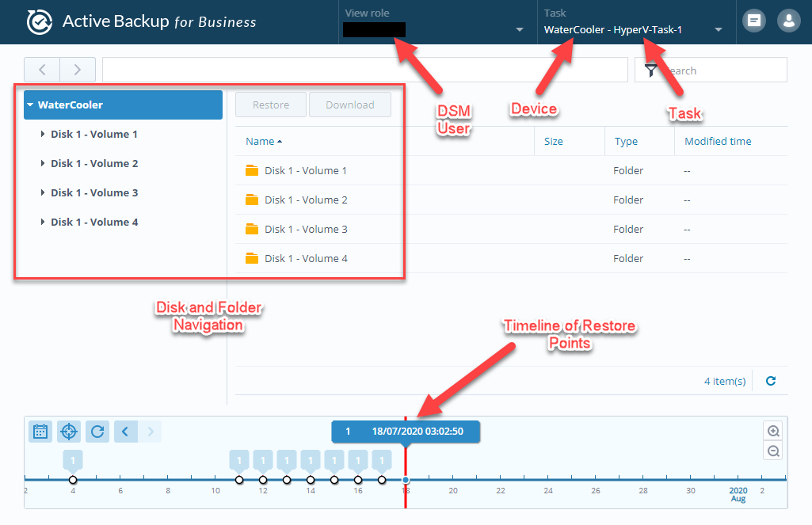Zoom in on the timeline
The width and height of the screenshot is (812, 525).
773,431
